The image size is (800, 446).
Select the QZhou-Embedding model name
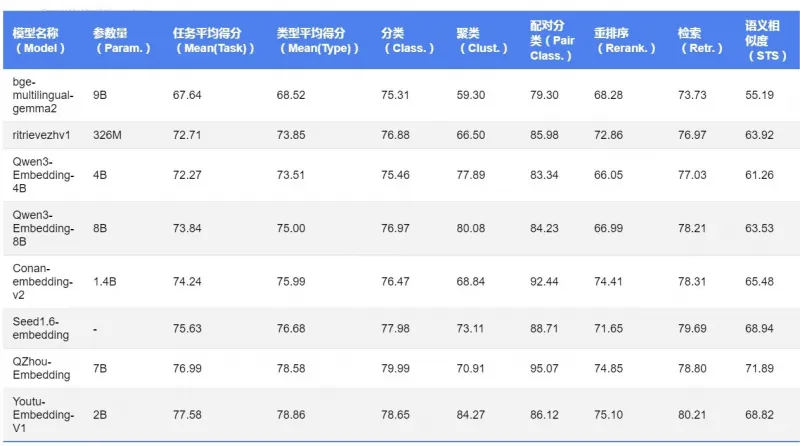[41, 369]
